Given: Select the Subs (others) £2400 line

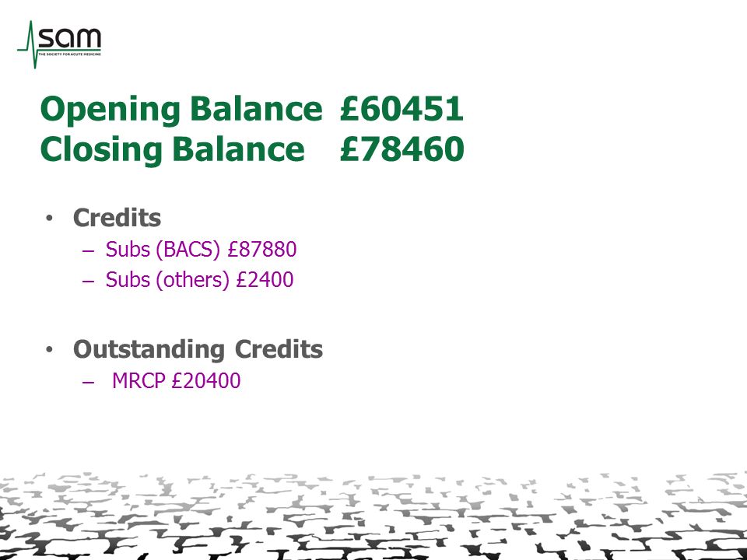Looking at the screenshot, I should [199, 279].
